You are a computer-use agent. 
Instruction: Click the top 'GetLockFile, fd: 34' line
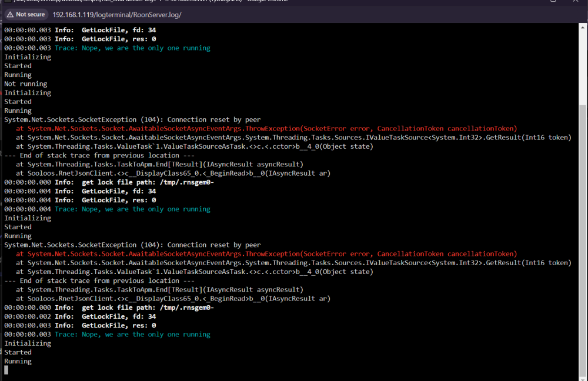coord(80,30)
